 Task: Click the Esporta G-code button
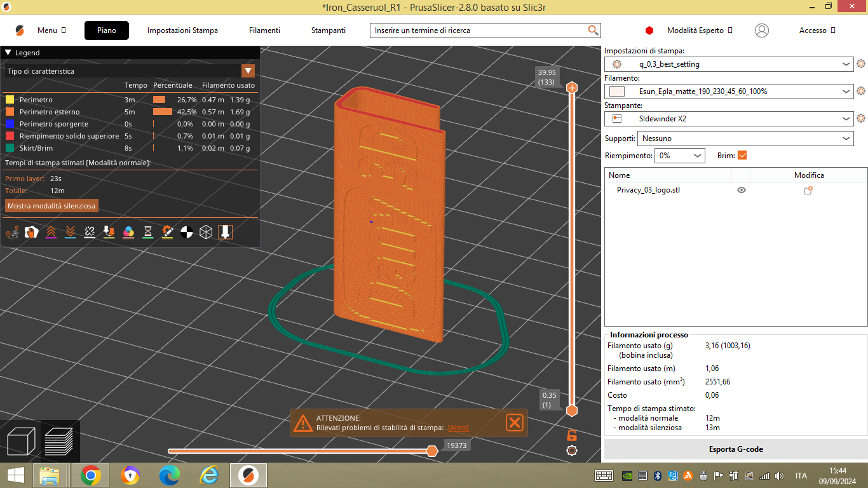coord(736,449)
